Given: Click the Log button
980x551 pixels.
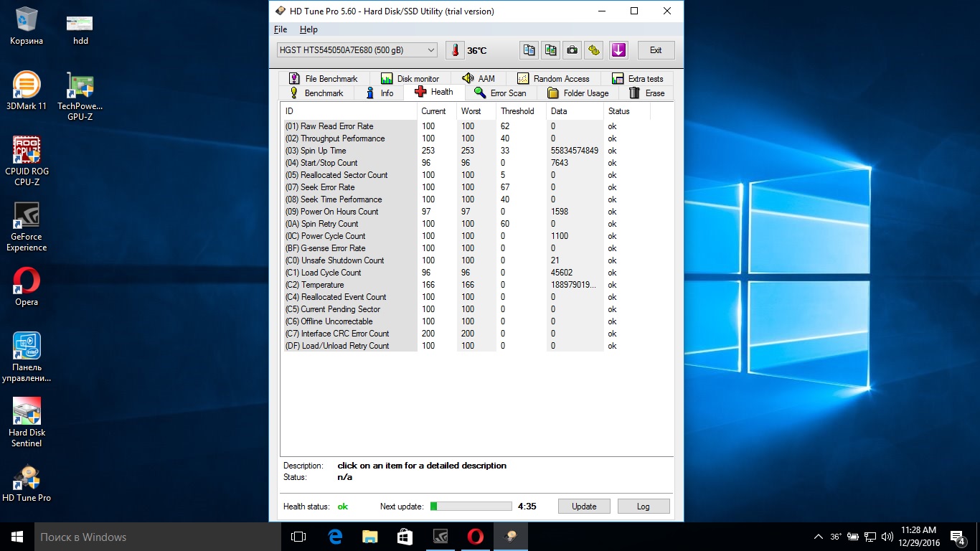Looking at the screenshot, I should [x=643, y=507].
